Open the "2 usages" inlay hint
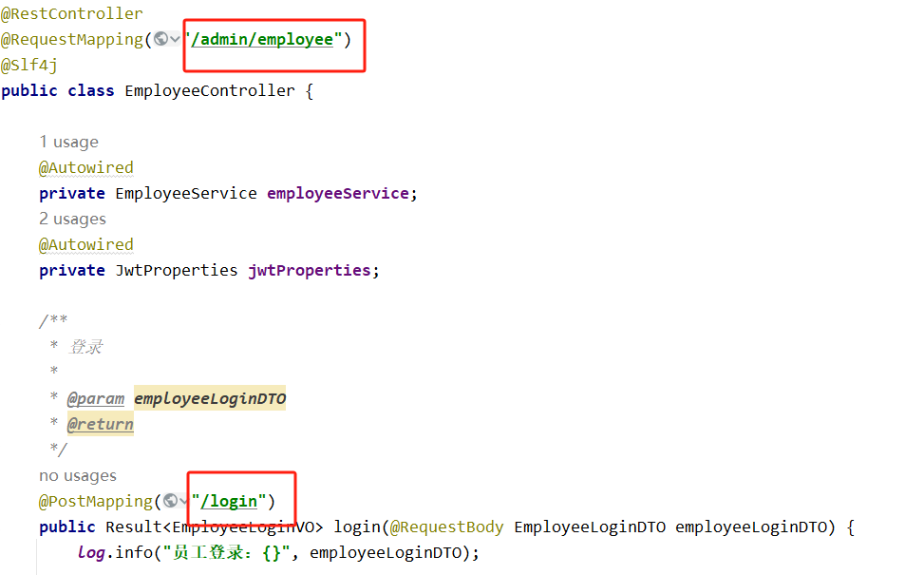 pos(72,219)
